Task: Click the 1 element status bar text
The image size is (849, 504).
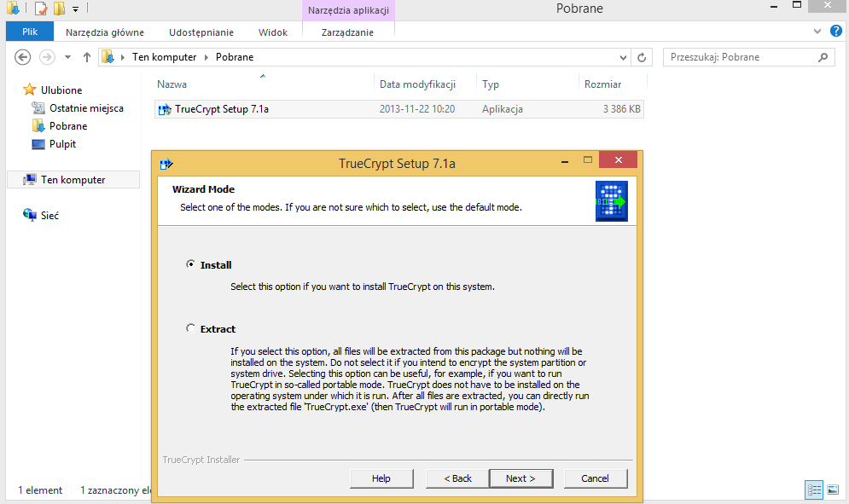Action: tap(40, 490)
